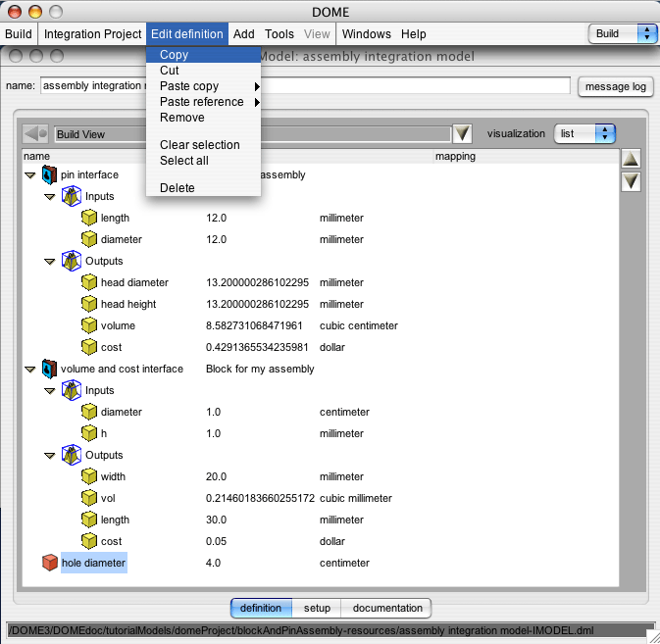Click the mapping column header
This screenshot has height=644, width=660.
(527, 156)
